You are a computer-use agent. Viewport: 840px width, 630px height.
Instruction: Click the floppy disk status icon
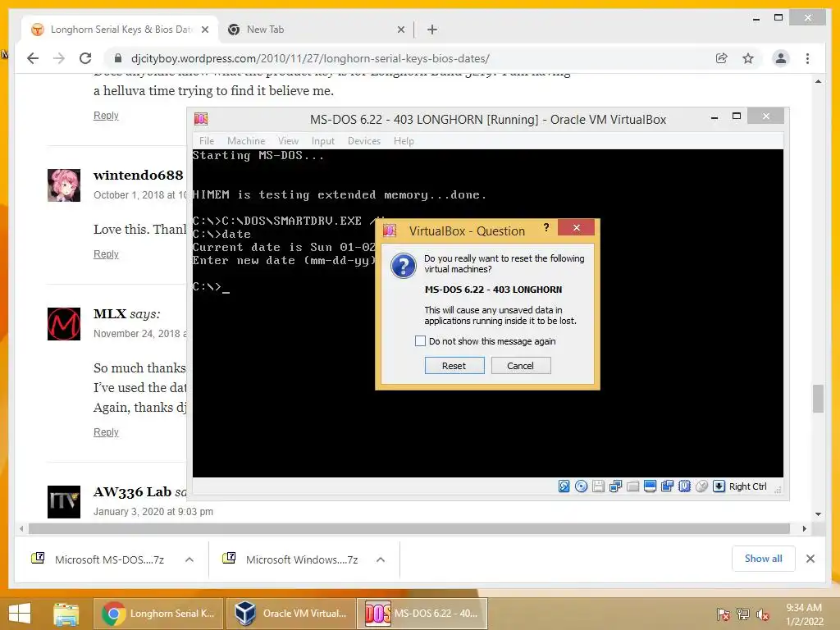point(598,486)
